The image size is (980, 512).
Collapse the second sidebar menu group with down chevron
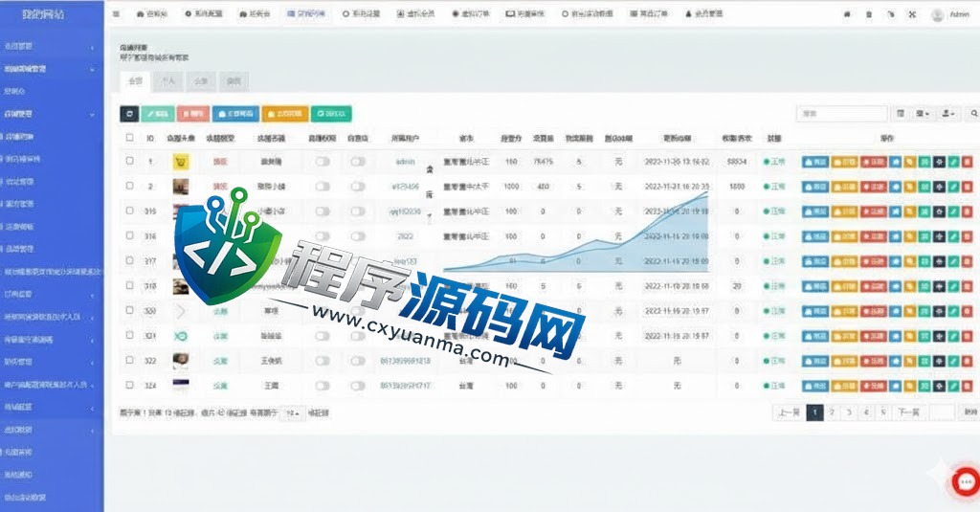click(x=50, y=69)
